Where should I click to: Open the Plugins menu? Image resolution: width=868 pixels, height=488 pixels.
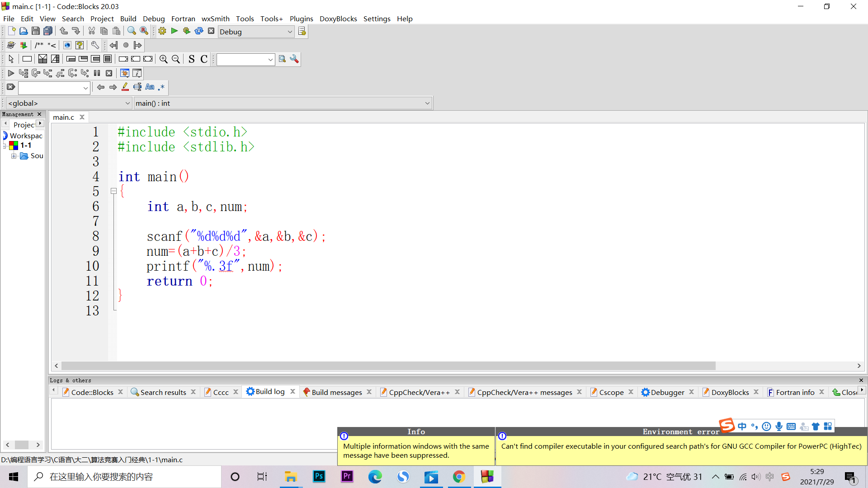[301, 19]
